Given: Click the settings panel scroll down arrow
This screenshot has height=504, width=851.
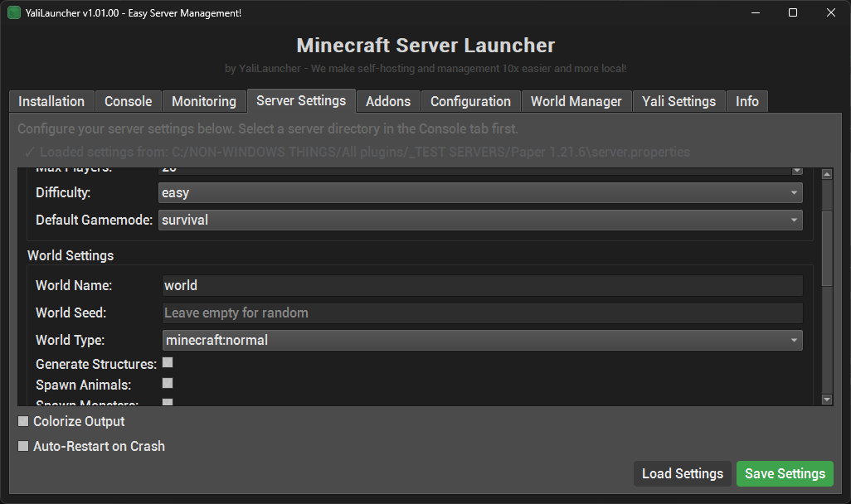Looking at the screenshot, I should pos(827,400).
